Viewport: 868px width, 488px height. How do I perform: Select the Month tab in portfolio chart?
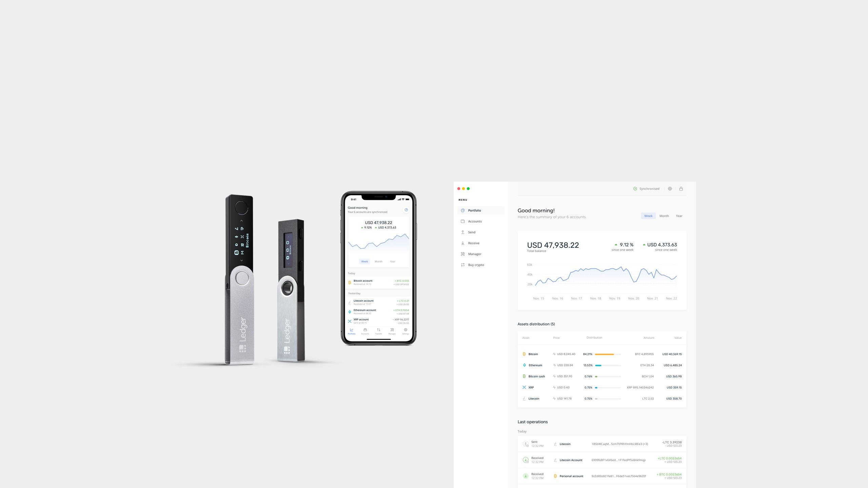tap(664, 216)
